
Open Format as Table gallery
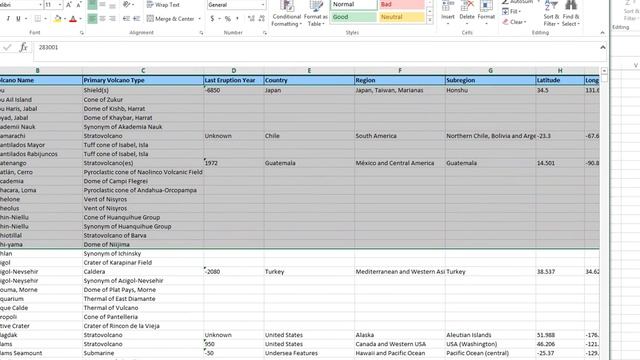pos(316,14)
